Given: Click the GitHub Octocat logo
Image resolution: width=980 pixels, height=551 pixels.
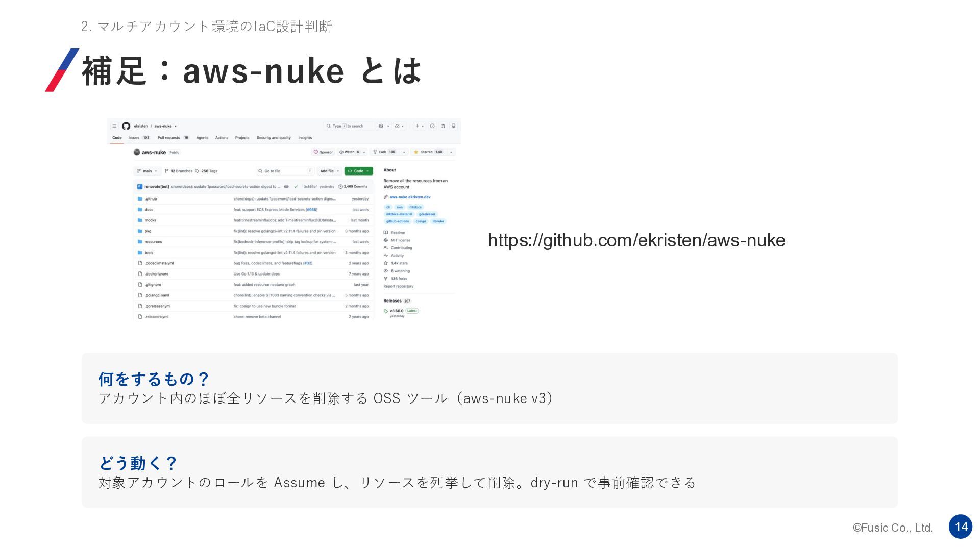Looking at the screenshot, I should coord(126,126).
